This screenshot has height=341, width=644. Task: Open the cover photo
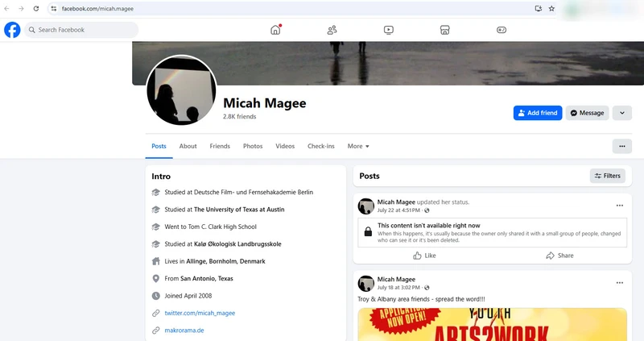coord(388,64)
